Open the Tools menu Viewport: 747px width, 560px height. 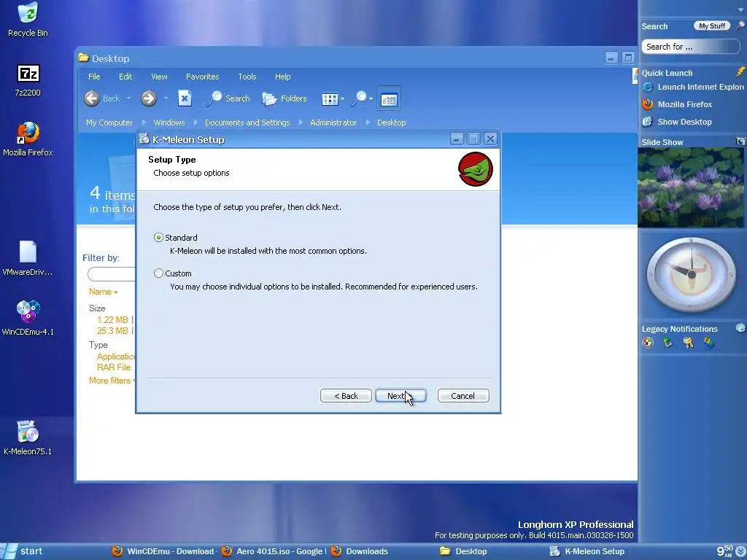click(247, 77)
